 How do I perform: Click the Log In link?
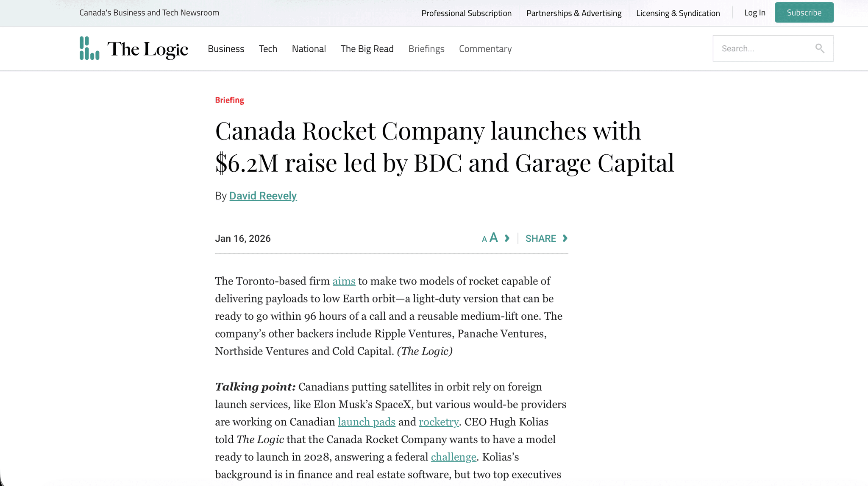[x=754, y=13]
